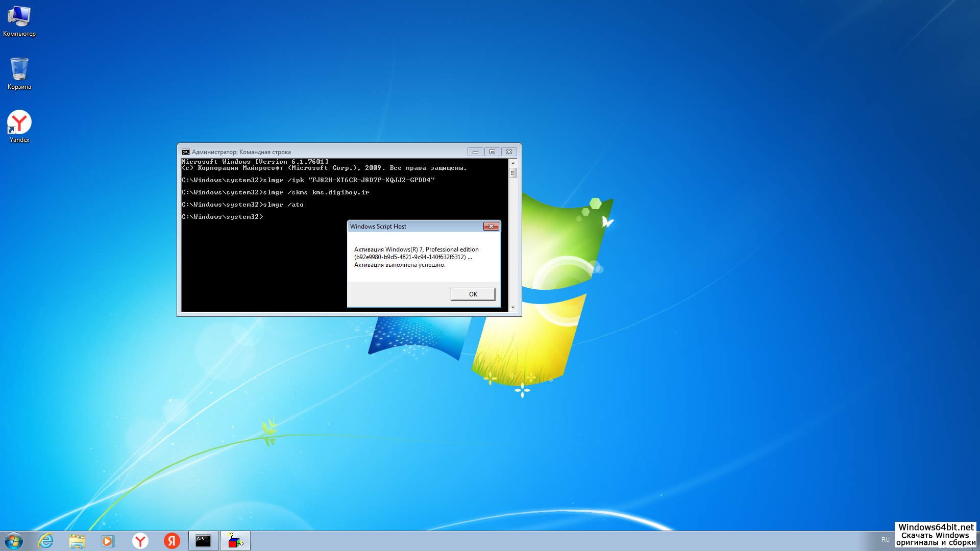Launch Internet Explorer from the taskbar
This screenshot has width=980, height=551.
[x=46, y=541]
